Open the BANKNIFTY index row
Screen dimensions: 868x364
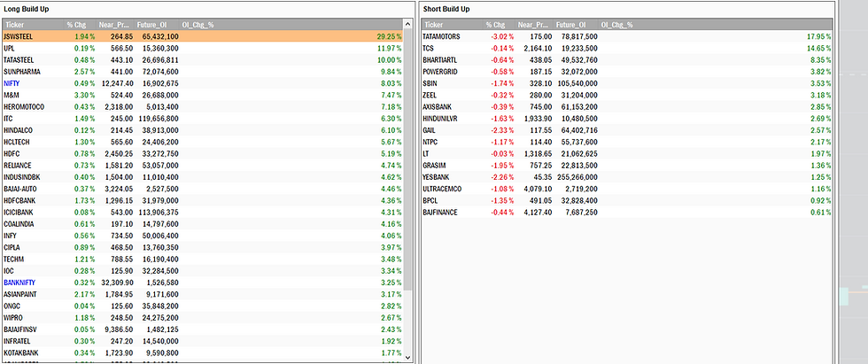point(203,283)
